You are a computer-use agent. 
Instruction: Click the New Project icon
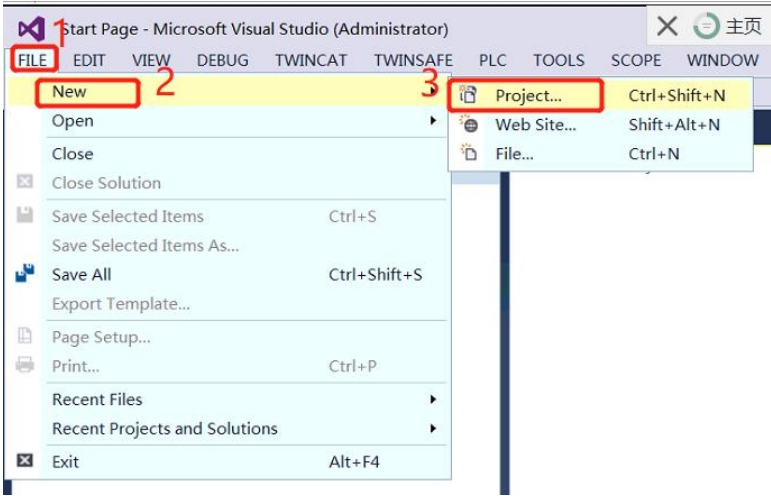tap(468, 96)
